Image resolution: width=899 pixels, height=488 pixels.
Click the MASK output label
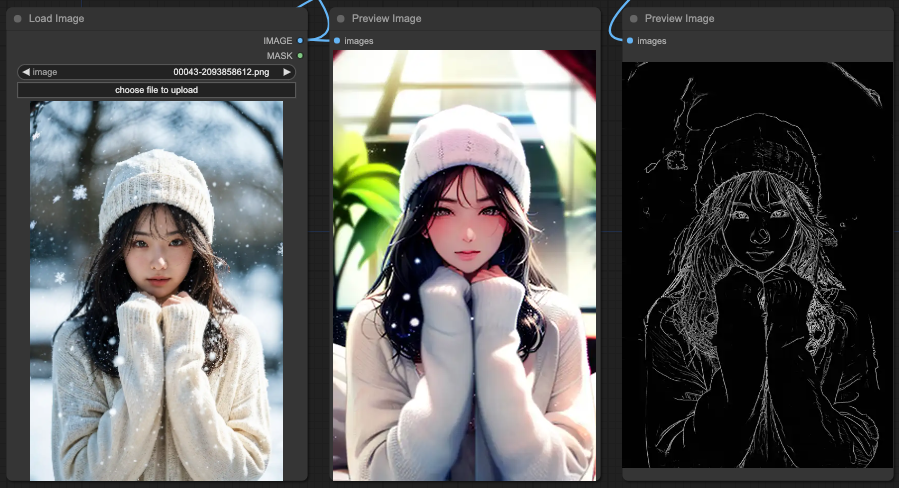[x=279, y=56]
